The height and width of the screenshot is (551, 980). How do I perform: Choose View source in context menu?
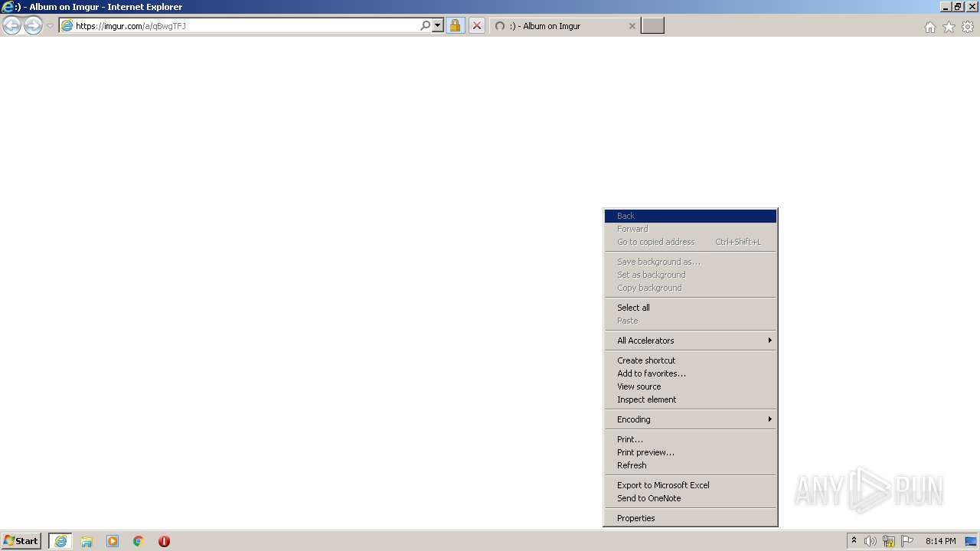[691, 386]
